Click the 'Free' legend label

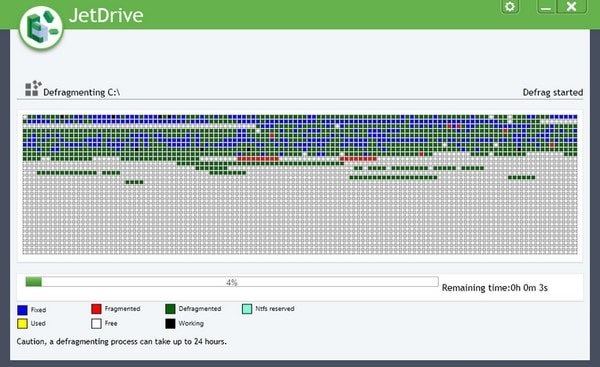[111, 323]
